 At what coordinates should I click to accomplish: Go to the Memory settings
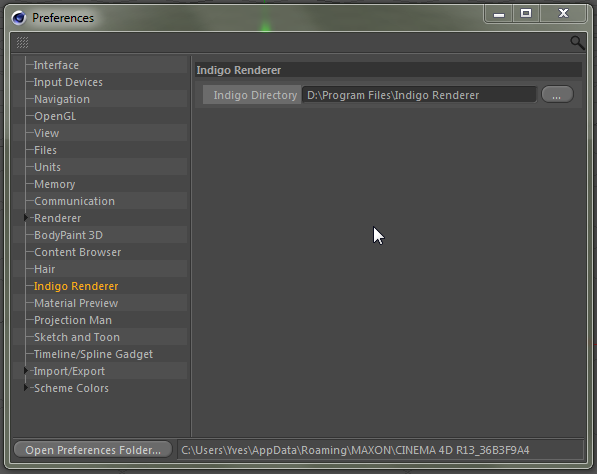point(54,184)
